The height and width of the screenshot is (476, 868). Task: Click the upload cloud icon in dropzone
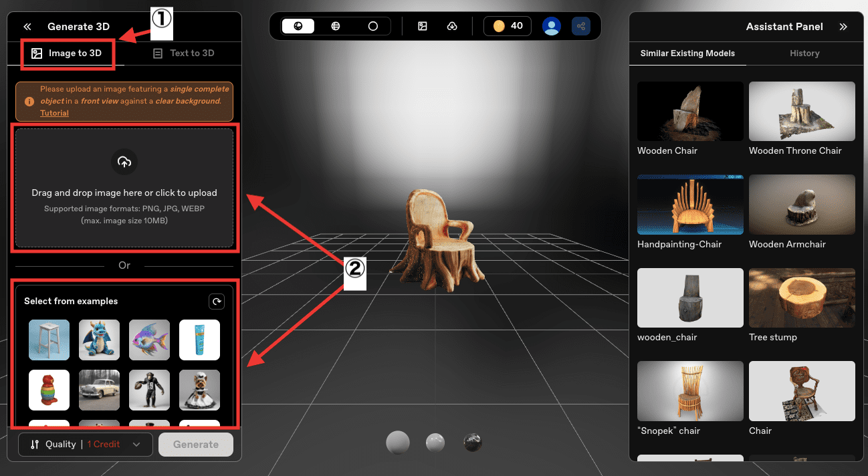(x=124, y=162)
